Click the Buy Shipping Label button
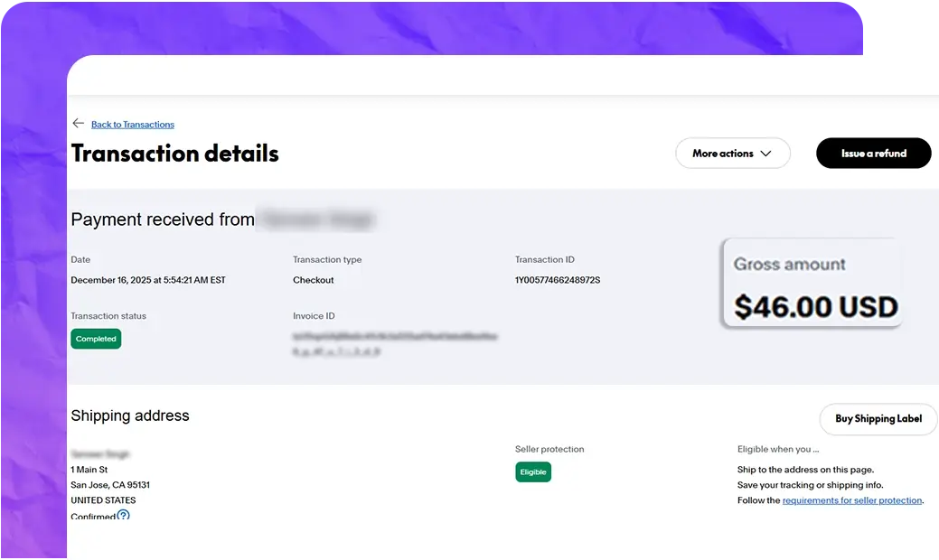The image size is (939, 560). pos(878,419)
